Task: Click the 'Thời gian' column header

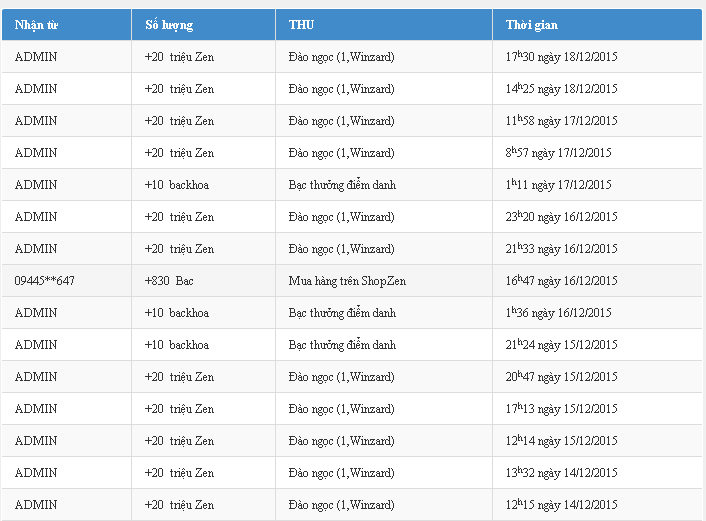Action: pos(532,25)
